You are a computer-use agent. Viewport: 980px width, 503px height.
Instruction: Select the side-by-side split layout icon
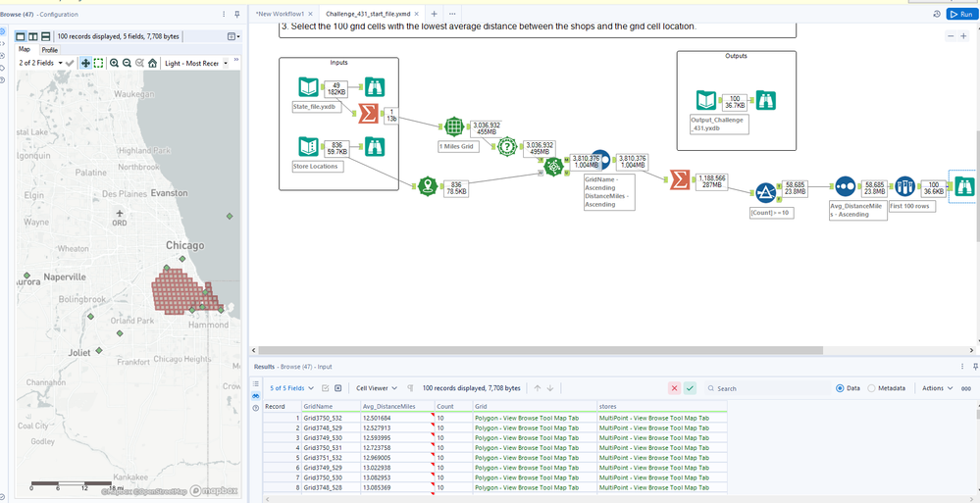(33, 37)
